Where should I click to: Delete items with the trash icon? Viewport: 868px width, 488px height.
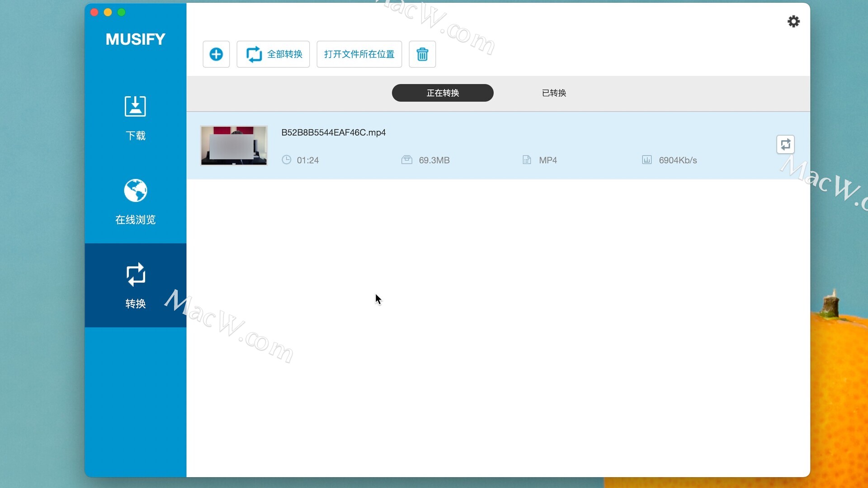pos(422,54)
